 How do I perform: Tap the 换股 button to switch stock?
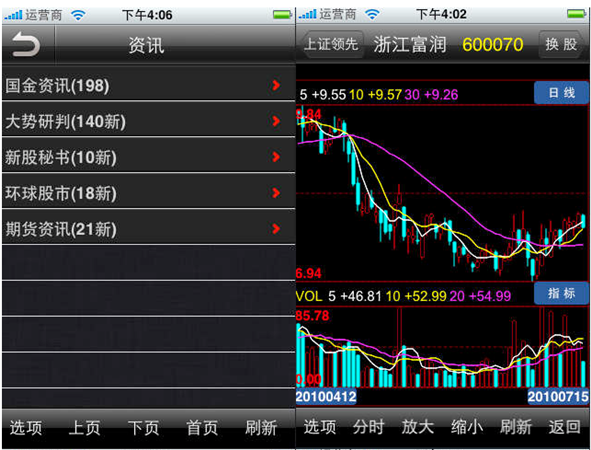coord(561,44)
